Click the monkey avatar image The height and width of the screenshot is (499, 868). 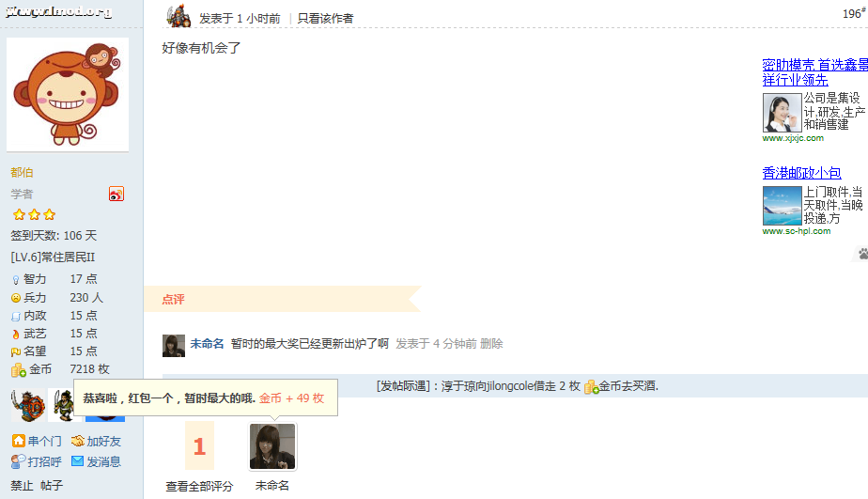[x=68, y=95]
